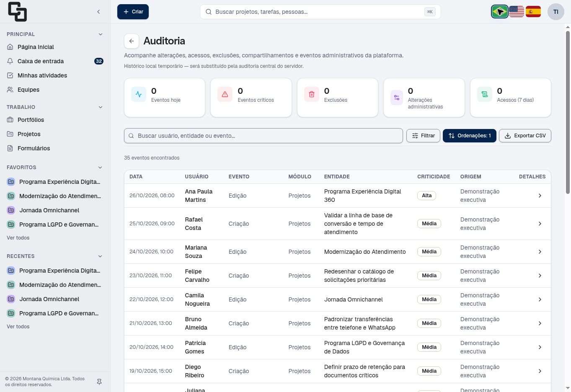571x392 pixels.
Task: Open details for Rafael Costa row
Action: pos(540,224)
